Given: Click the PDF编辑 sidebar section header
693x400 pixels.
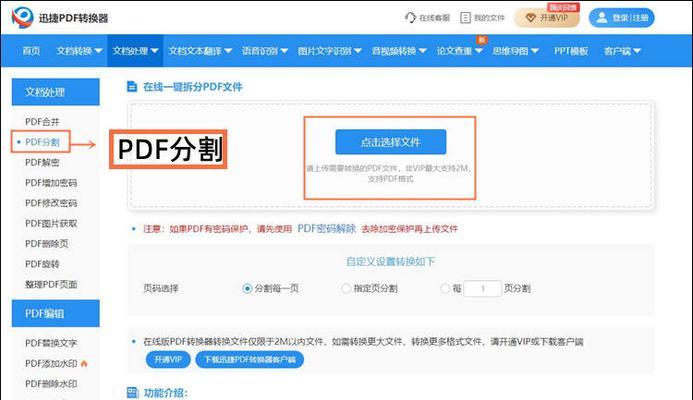Looking at the screenshot, I should pyautogui.click(x=56, y=313).
